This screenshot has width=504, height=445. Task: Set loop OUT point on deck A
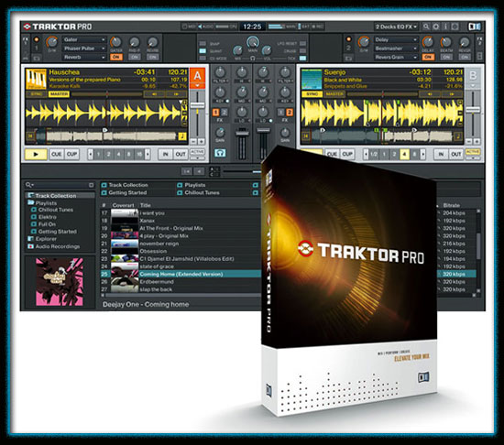(x=181, y=154)
